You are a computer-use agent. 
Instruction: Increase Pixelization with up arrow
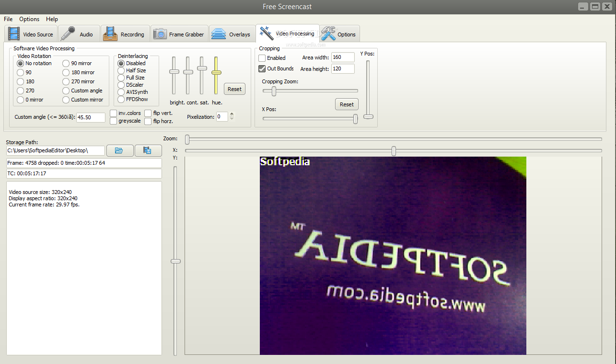tap(232, 114)
